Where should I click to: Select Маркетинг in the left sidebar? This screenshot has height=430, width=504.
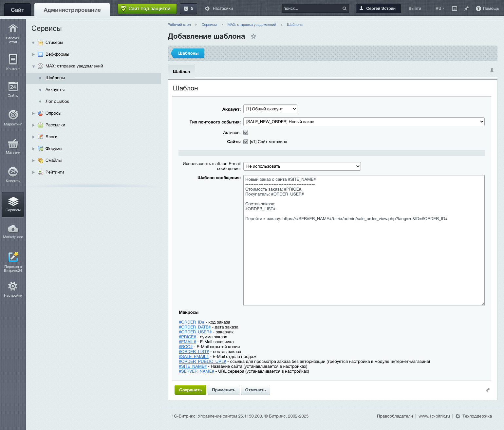tap(13, 117)
